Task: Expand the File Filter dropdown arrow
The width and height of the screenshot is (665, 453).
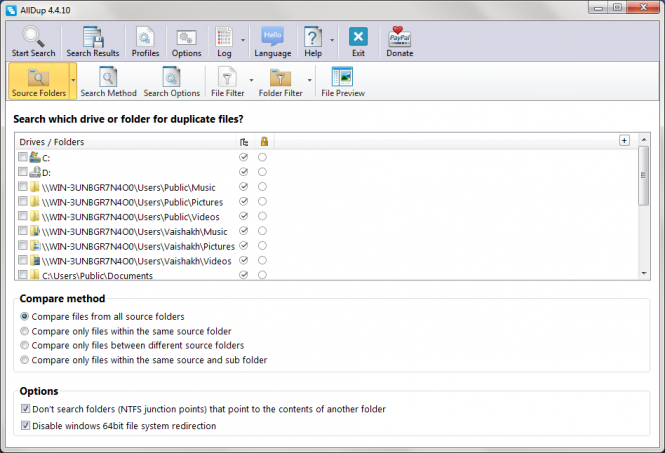Action: pyautogui.click(x=251, y=80)
